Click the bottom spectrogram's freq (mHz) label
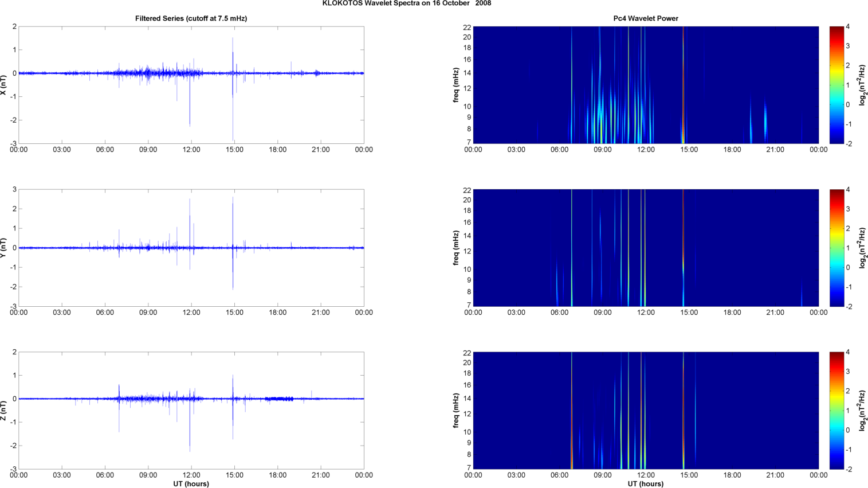 [456, 411]
